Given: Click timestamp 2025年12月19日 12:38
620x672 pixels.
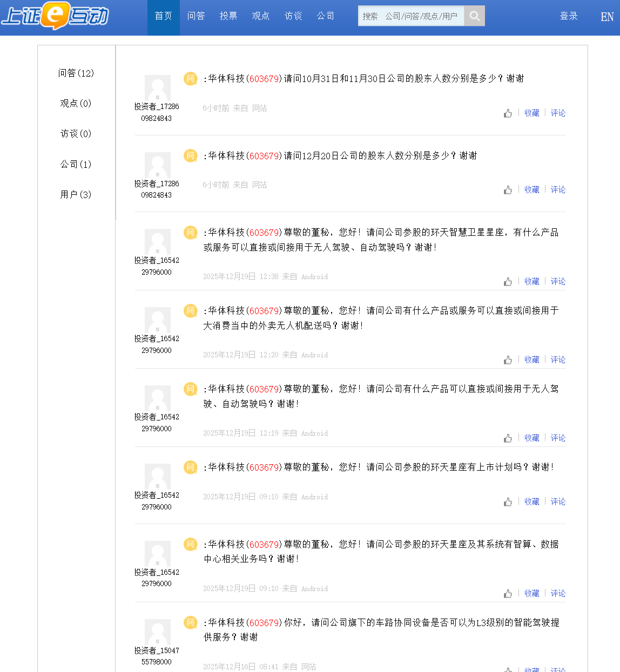Looking at the screenshot, I should click(241, 277).
